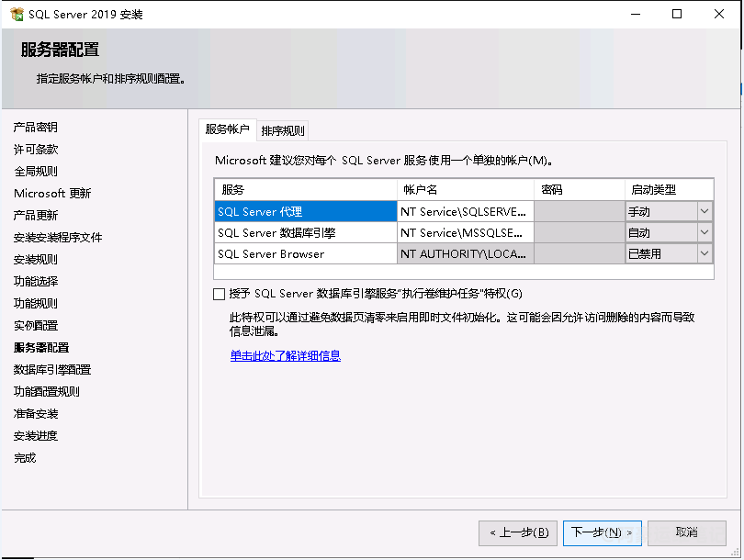Select the 服务帐户 tab

227,129
